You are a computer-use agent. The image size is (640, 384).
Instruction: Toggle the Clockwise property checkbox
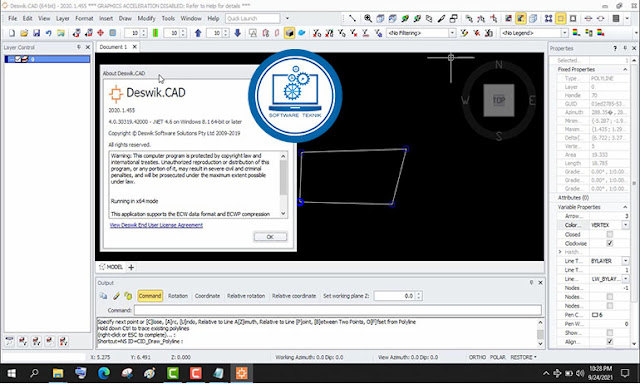click(609, 243)
